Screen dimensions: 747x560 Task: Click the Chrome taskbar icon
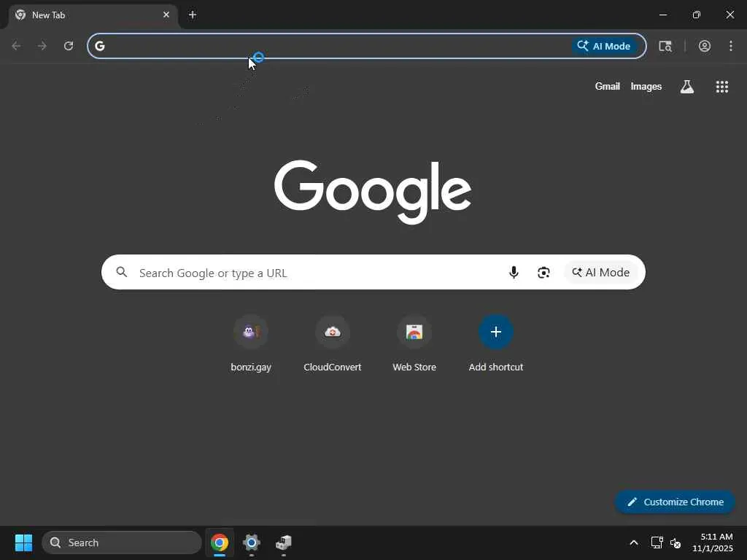[x=220, y=542]
